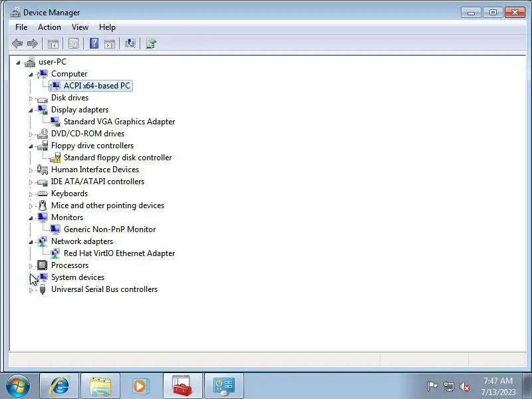The image size is (532, 399).
Task: Open the View menu
Action: (x=80, y=27)
